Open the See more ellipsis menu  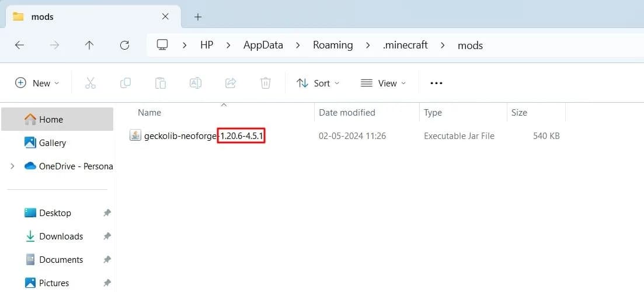(x=436, y=83)
